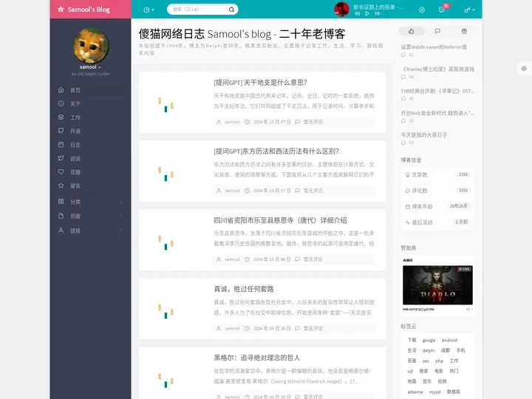Click the person icon beside 链接

pyautogui.click(x=61, y=231)
